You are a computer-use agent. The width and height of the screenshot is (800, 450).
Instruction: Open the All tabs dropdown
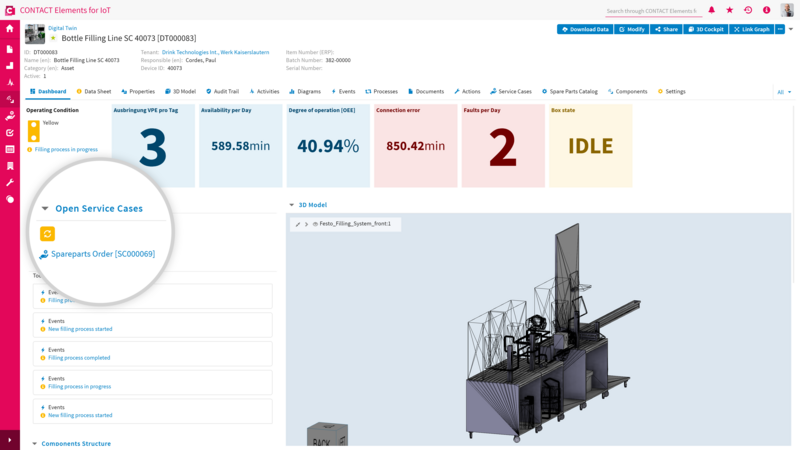[x=784, y=92]
